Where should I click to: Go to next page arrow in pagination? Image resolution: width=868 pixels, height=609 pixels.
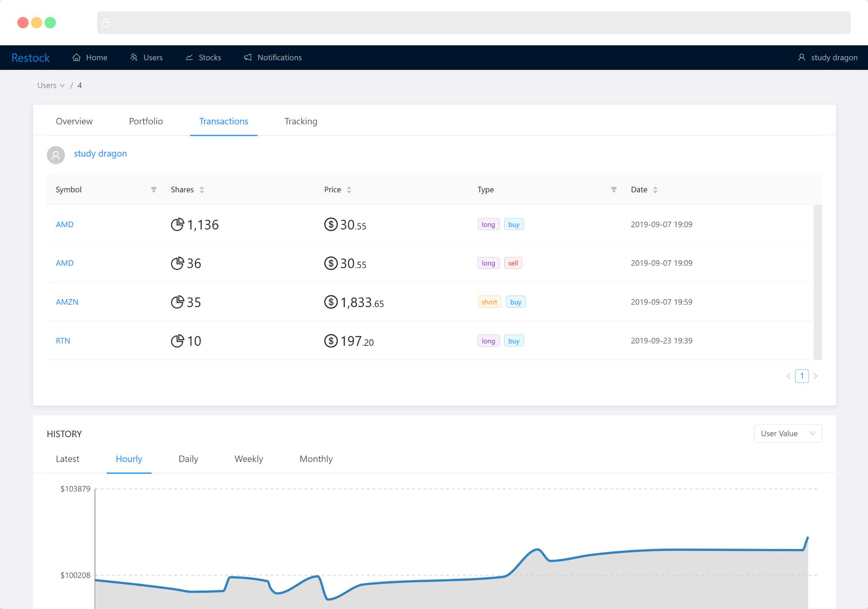click(x=816, y=376)
